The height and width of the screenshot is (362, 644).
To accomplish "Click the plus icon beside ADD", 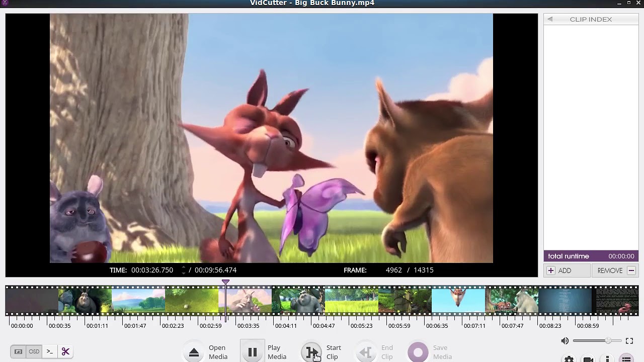I will (551, 270).
